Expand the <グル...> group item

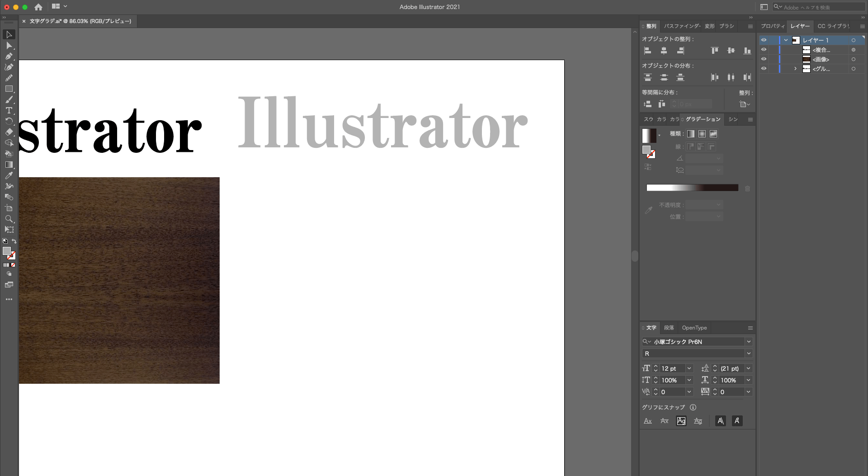click(x=796, y=69)
